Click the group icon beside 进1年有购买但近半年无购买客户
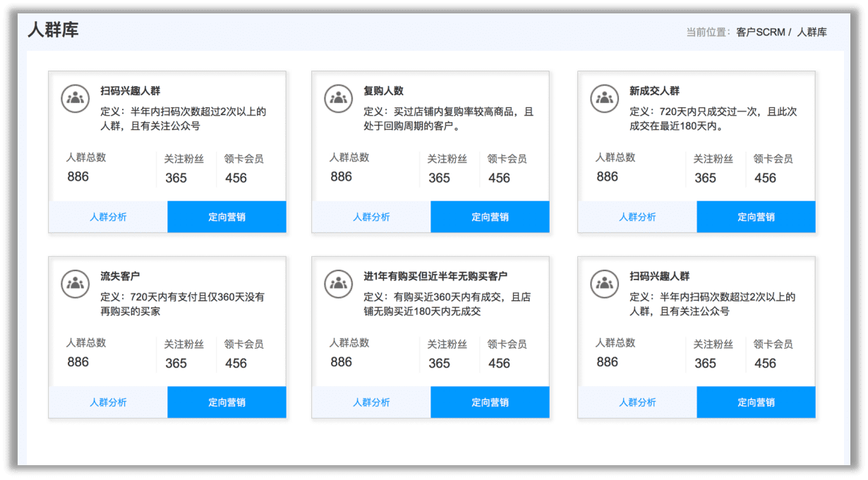The width and height of the screenshot is (868, 480). click(x=338, y=284)
